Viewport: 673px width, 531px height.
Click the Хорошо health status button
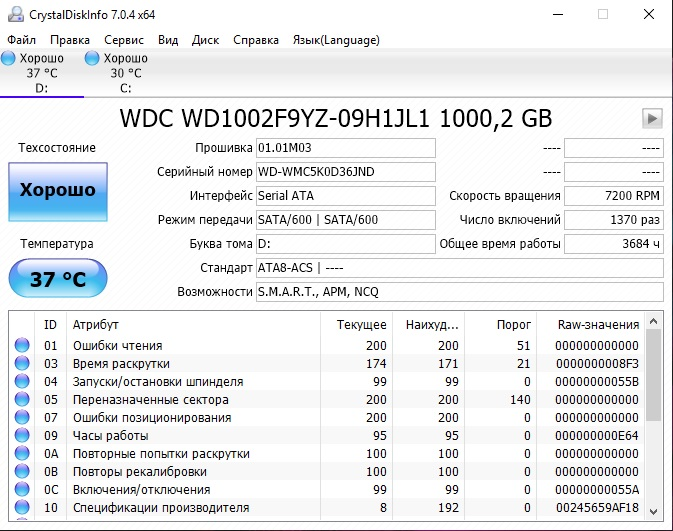[x=58, y=191]
